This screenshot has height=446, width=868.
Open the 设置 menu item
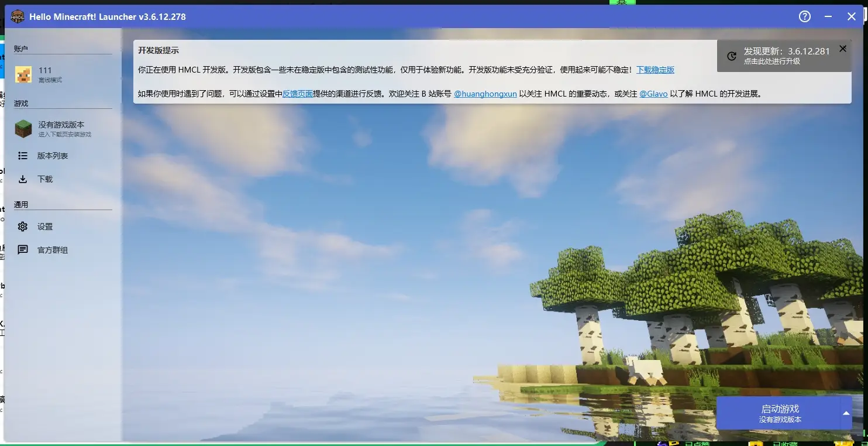pyautogui.click(x=63, y=227)
